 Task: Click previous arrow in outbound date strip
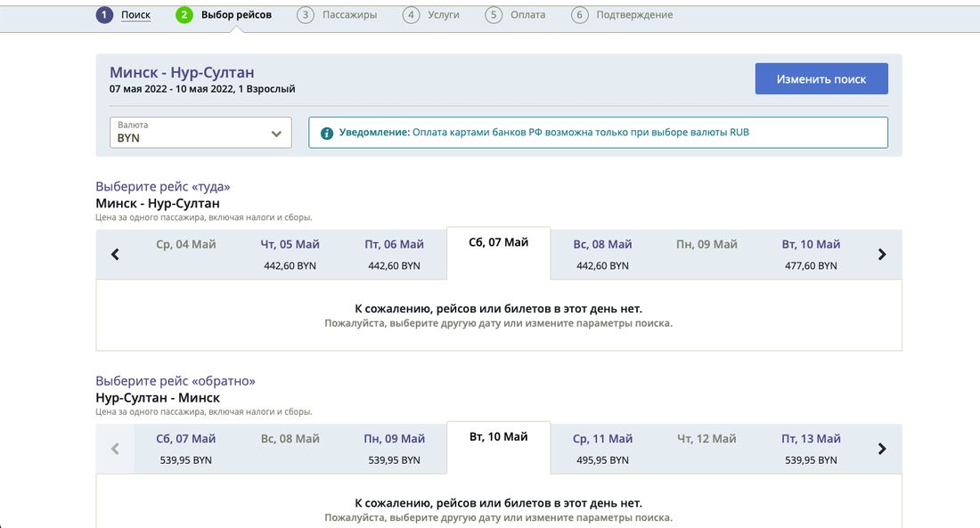tap(115, 255)
